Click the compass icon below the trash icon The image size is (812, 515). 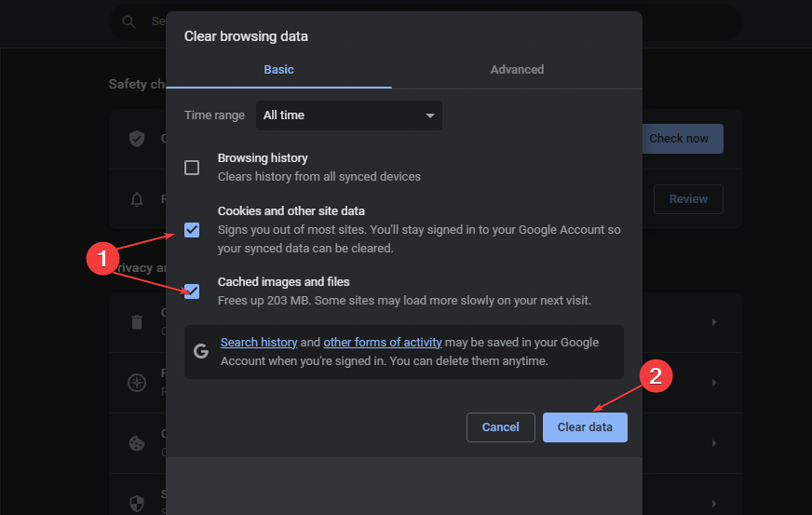click(x=137, y=383)
